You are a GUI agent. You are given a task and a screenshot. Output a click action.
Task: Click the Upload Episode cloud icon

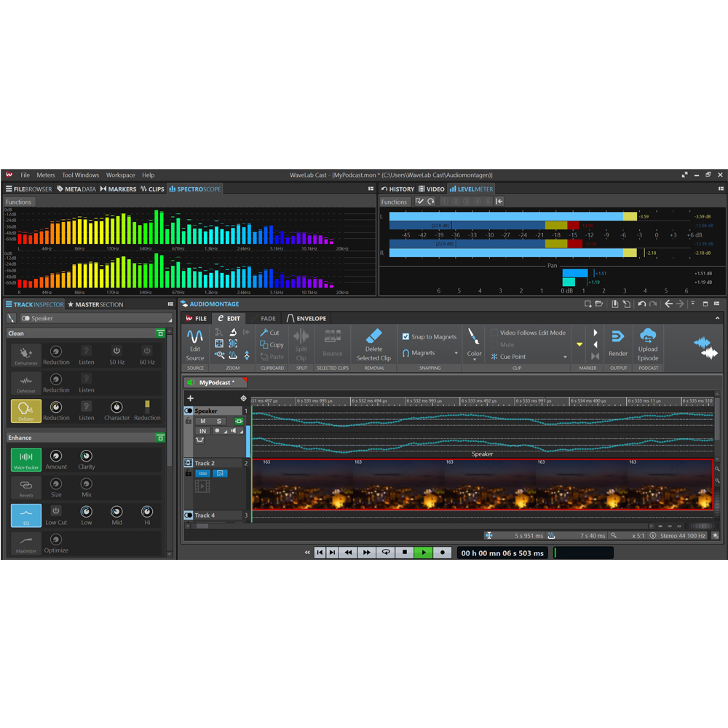(x=648, y=335)
